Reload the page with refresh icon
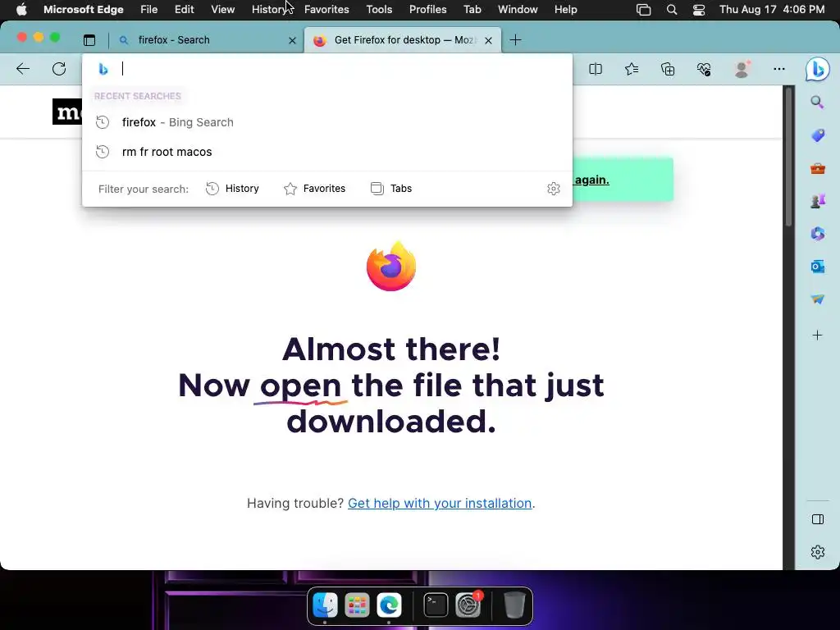The image size is (840, 630). [x=59, y=69]
